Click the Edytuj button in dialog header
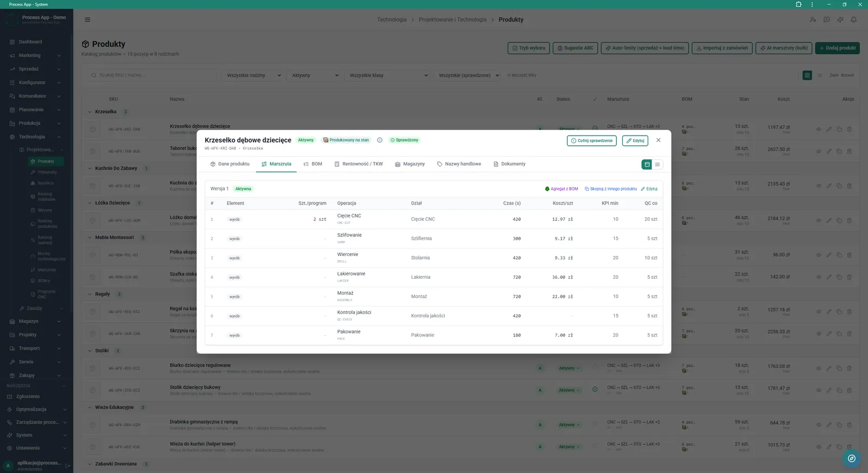The width and height of the screenshot is (868, 473). 635,140
